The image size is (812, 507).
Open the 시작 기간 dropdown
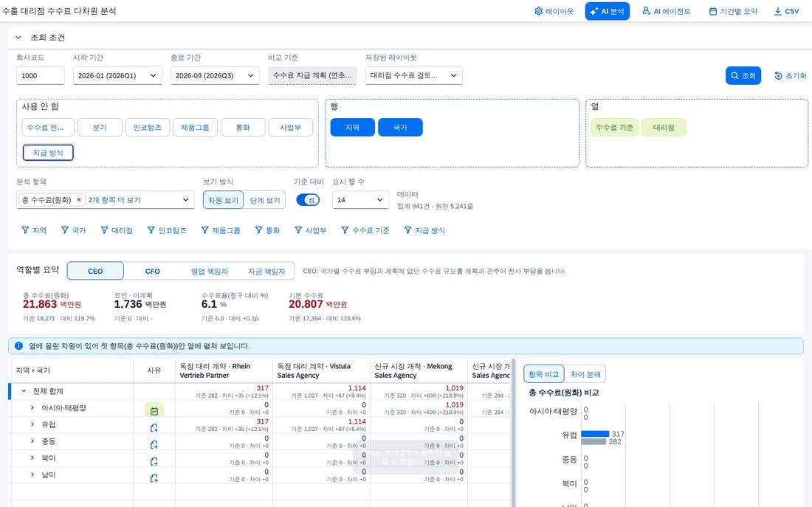pos(117,75)
